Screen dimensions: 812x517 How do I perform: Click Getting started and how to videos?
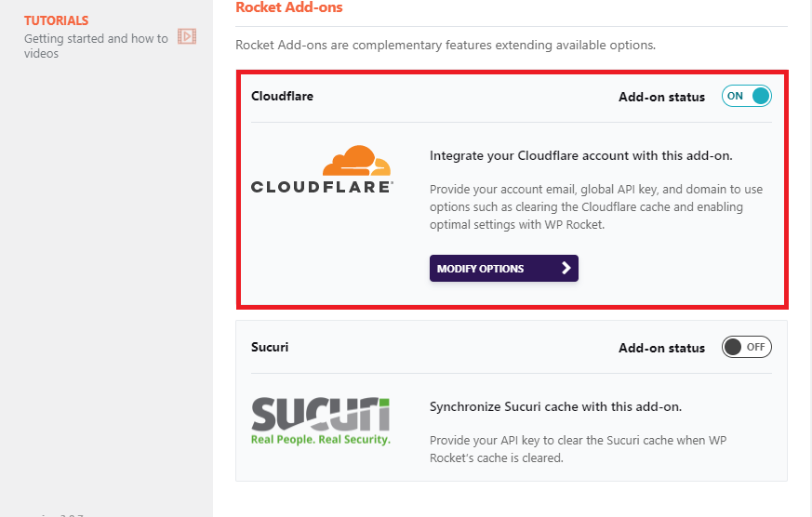click(96, 46)
